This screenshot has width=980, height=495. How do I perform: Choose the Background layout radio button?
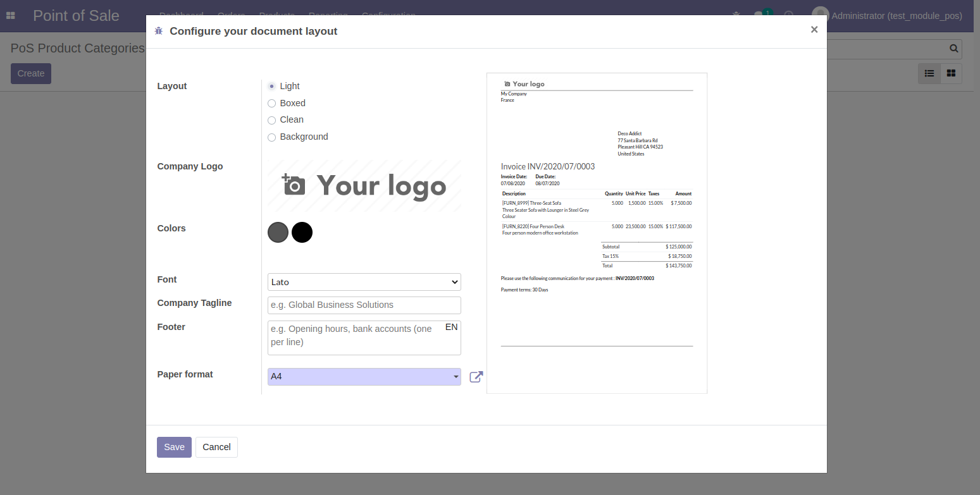tap(272, 137)
